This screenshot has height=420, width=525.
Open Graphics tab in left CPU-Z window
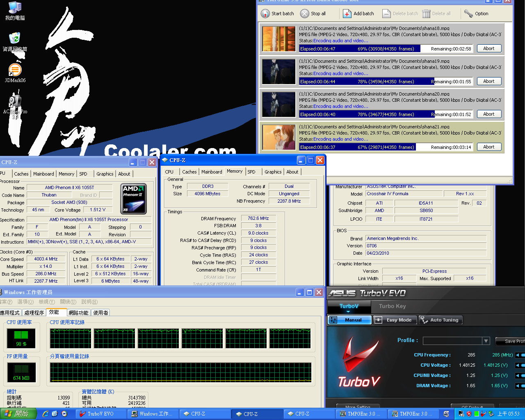click(105, 174)
